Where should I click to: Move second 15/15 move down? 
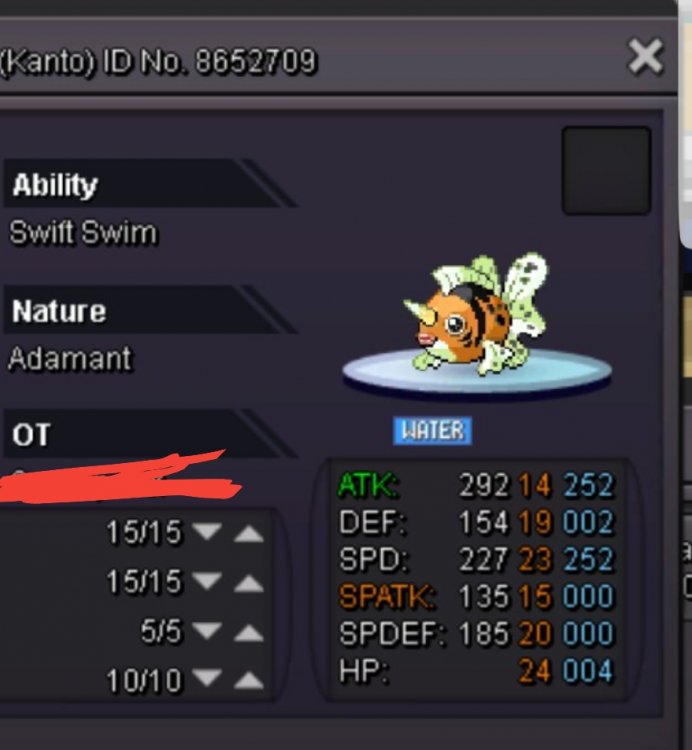coord(207,581)
